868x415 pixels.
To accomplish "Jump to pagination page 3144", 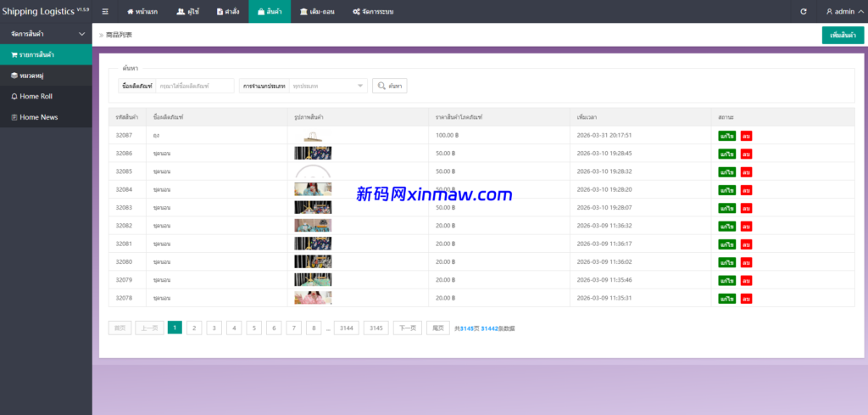I will (x=346, y=328).
